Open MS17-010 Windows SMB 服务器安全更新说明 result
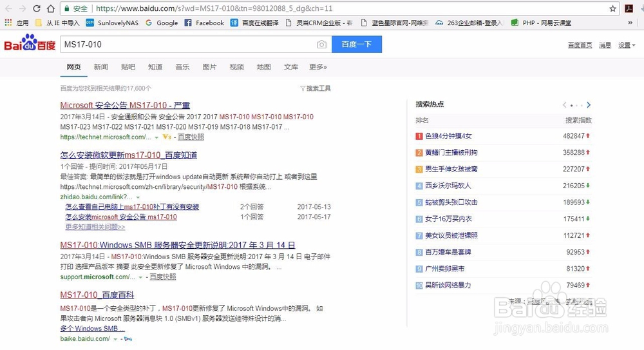This screenshot has height=350, width=644. pyautogui.click(x=178, y=245)
